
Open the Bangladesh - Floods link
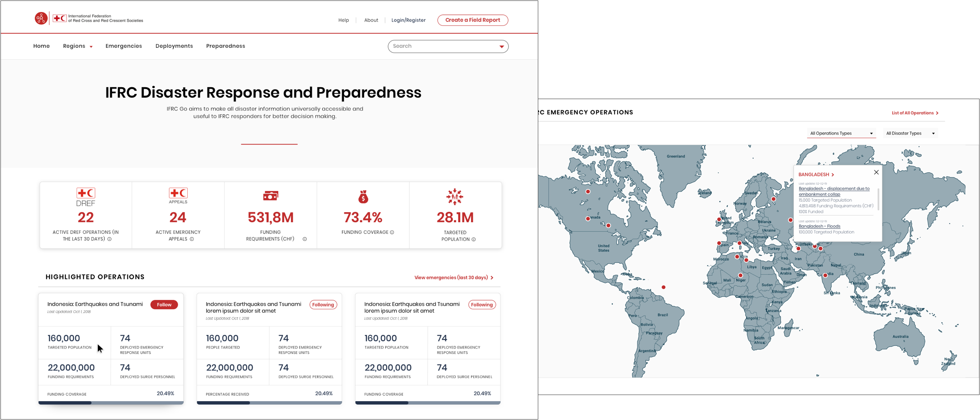tap(819, 227)
